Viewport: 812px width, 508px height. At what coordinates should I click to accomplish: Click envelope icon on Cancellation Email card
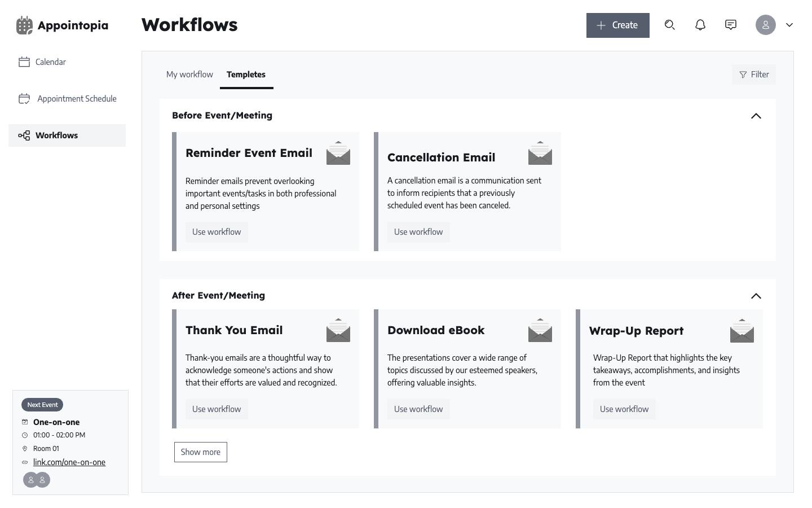click(540, 153)
